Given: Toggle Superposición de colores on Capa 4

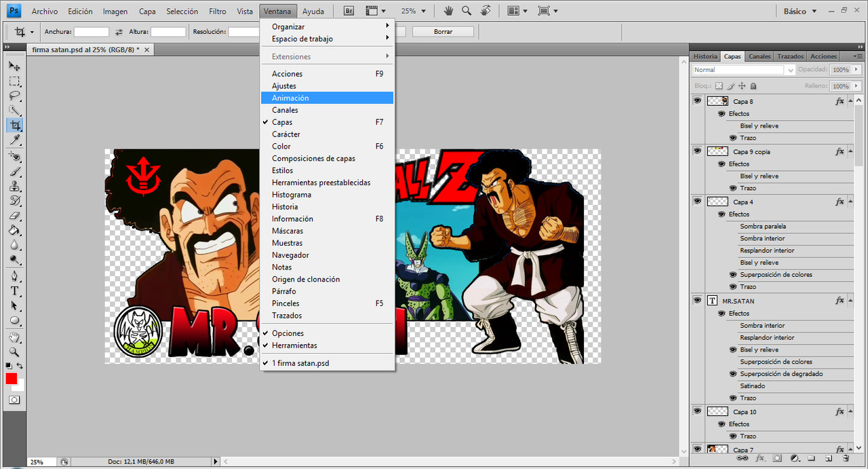Looking at the screenshot, I should pyautogui.click(x=733, y=275).
